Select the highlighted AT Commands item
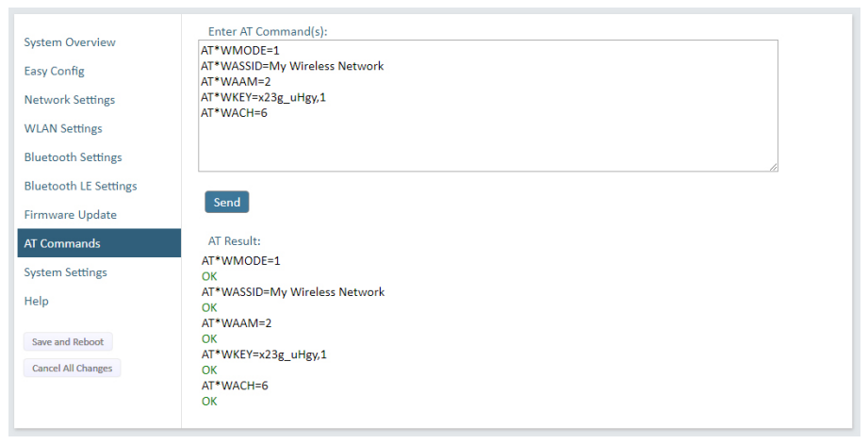The image size is (868, 444). pyautogui.click(x=62, y=243)
